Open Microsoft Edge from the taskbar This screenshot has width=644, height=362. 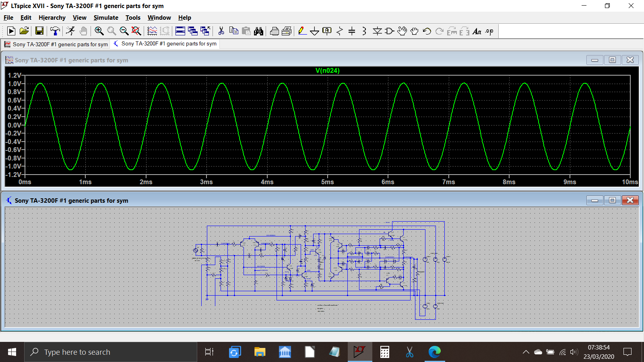[x=435, y=352]
